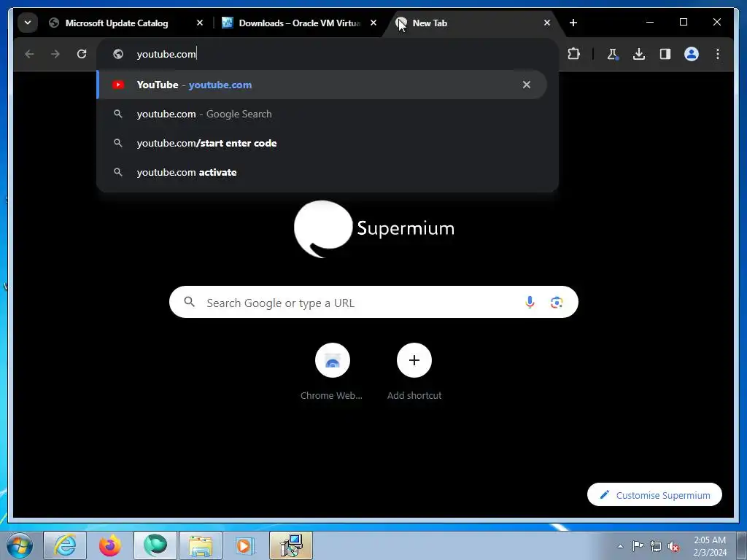Select the YouTube - youtube.com suggestion

(x=322, y=85)
